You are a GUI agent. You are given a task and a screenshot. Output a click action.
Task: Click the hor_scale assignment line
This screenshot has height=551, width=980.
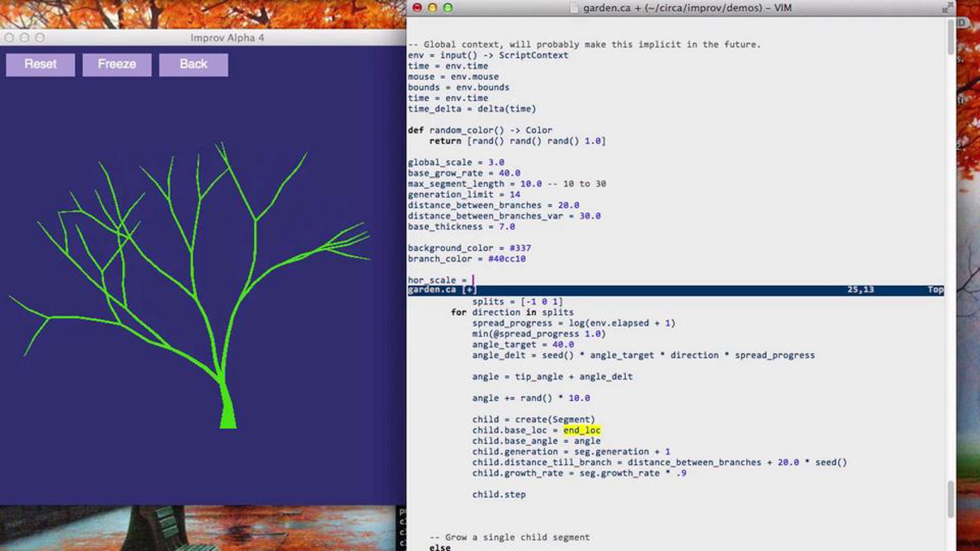coord(437,280)
